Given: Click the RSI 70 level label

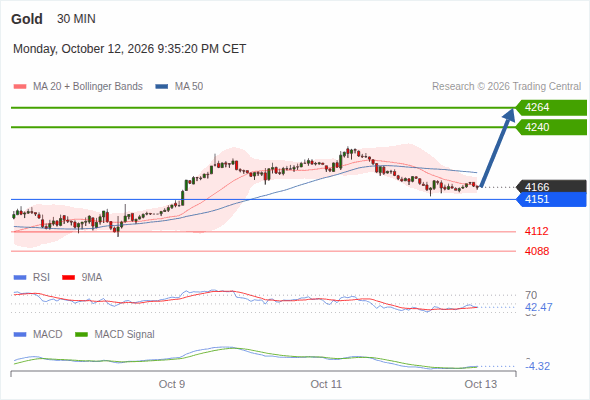Looking at the screenshot, I should click(x=531, y=295).
